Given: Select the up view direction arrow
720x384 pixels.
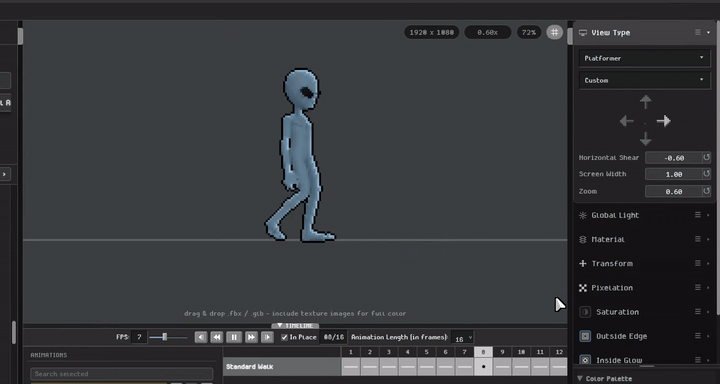Looking at the screenshot, I should (x=646, y=102).
